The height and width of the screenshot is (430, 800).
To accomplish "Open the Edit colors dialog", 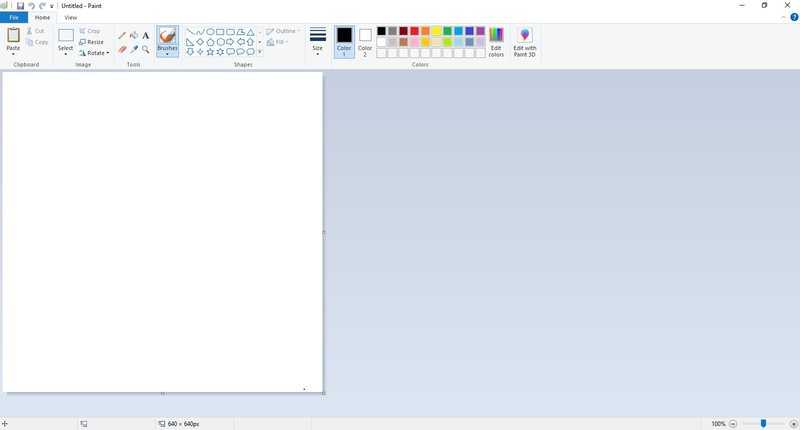I will point(496,41).
